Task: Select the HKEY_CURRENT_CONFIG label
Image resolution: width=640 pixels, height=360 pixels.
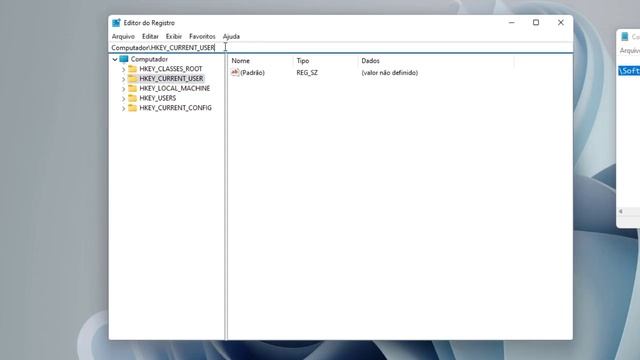Action: [x=176, y=108]
